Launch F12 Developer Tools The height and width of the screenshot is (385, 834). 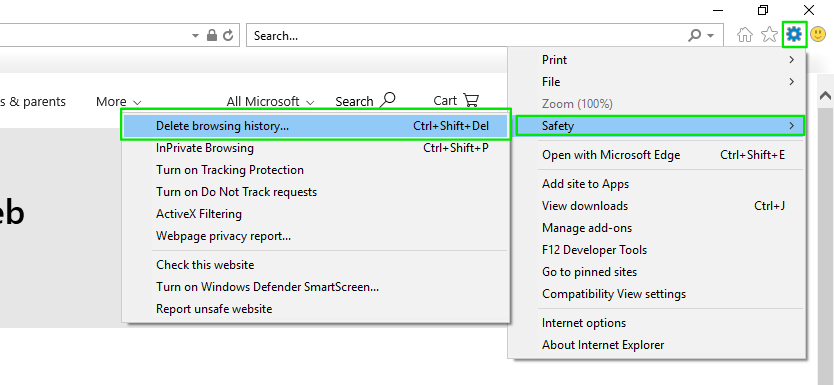click(658, 250)
